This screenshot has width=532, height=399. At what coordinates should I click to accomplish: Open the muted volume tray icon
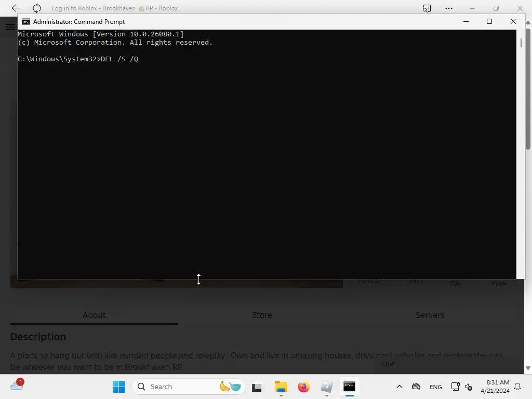pos(469,387)
